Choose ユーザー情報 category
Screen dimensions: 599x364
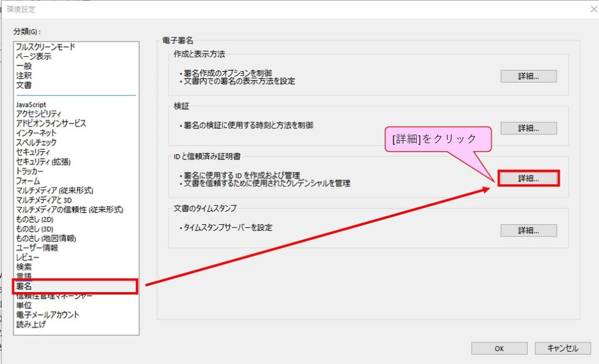(x=36, y=248)
